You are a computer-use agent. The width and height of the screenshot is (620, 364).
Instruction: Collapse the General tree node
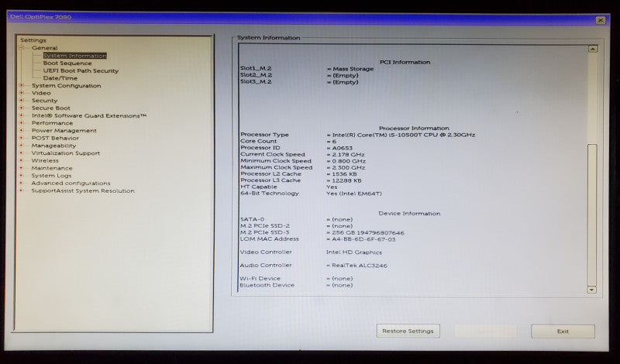click(22, 48)
